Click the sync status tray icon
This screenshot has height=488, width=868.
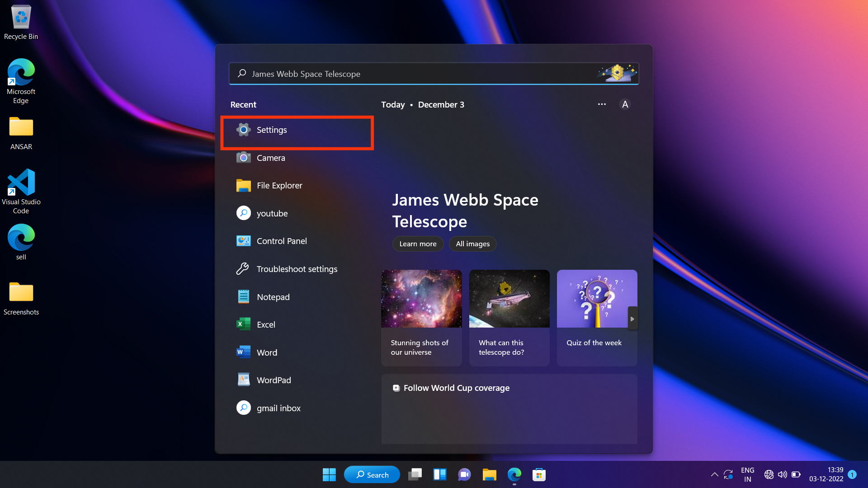click(728, 474)
